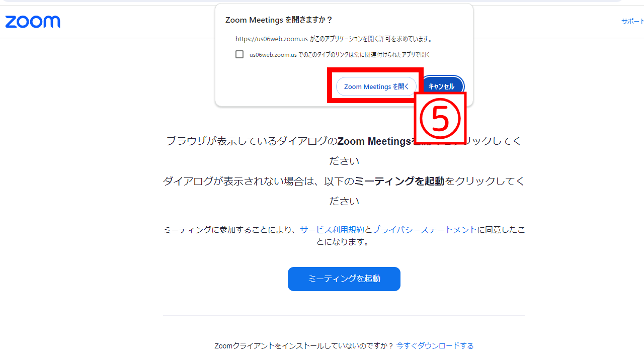Click the Zoom Meetings を開く button

click(376, 86)
